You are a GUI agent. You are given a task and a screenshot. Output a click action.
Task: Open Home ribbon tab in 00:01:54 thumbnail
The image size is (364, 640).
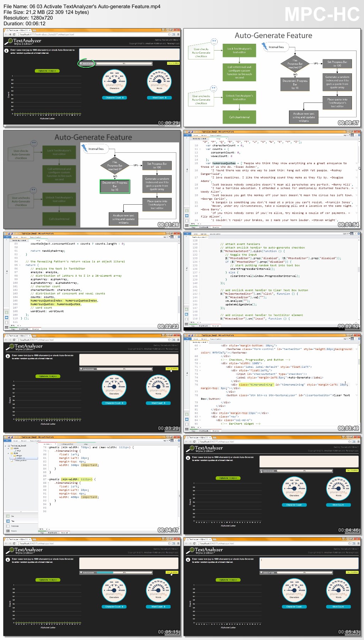[x=195, y=135]
